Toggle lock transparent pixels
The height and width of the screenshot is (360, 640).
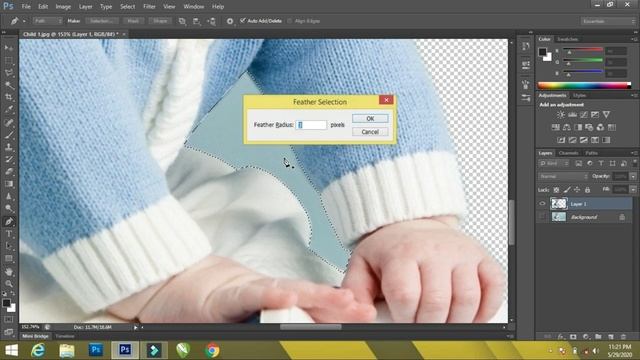pyautogui.click(x=556, y=190)
